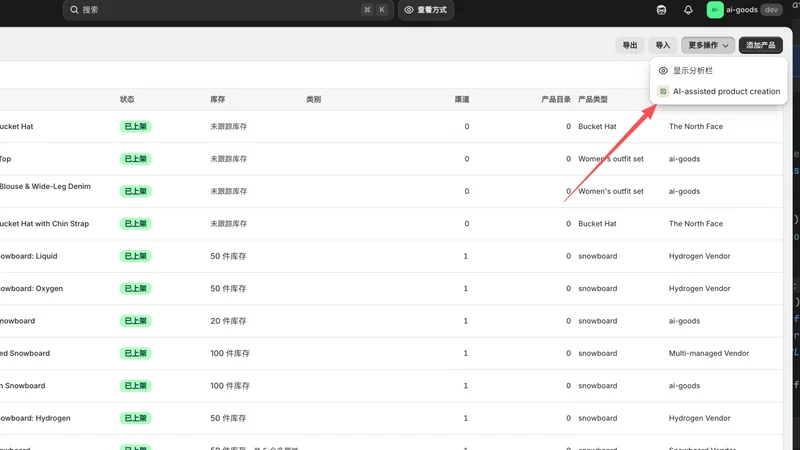
Task: Click 20 件库存 inventory cell
Action: click(x=228, y=321)
